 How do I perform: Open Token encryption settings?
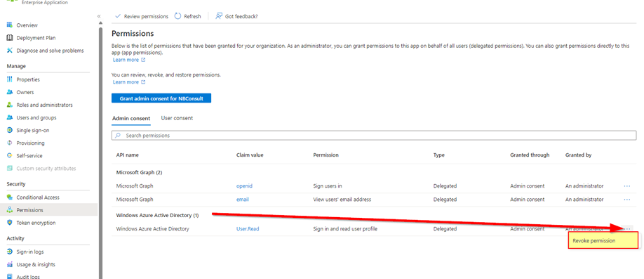click(x=36, y=223)
